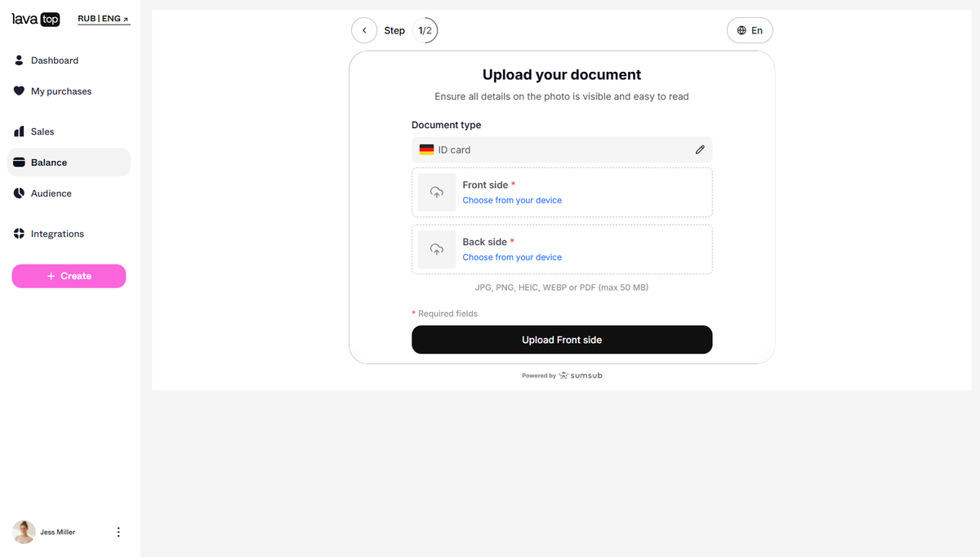
Task: Click the Balance card icon
Action: click(20, 163)
